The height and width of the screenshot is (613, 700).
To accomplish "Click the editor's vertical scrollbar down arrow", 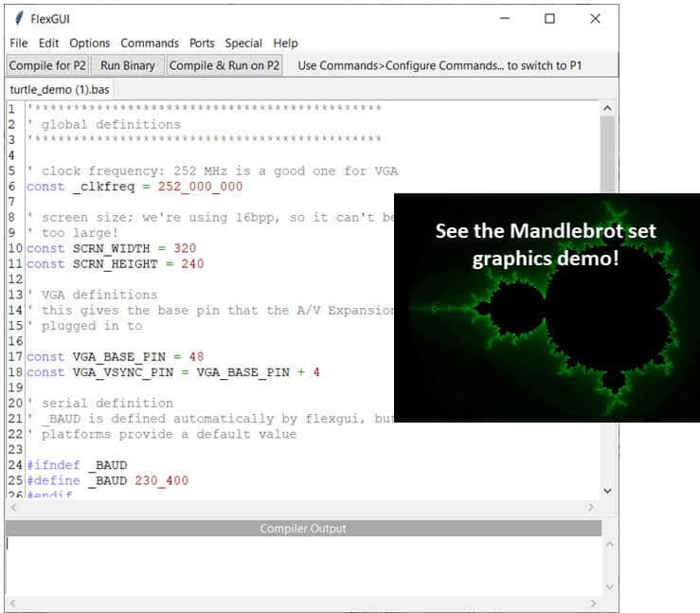I will 608,491.
